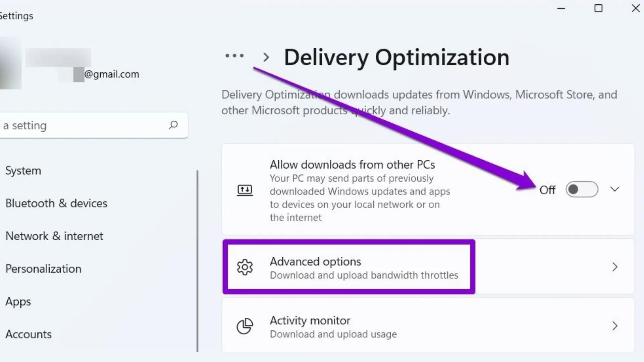Screen dimensions: 644x362
Task: Click the Advanced options title text
Action: point(315,261)
